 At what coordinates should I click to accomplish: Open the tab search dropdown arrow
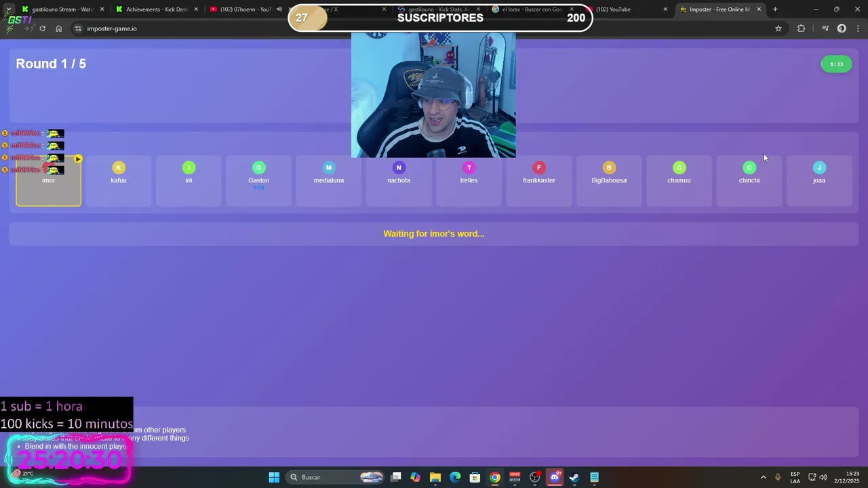coord(8,9)
